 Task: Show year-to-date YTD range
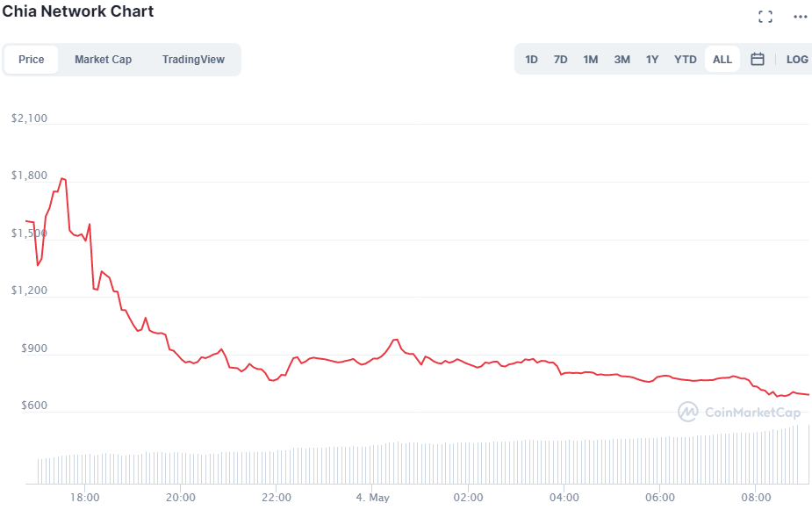point(685,60)
